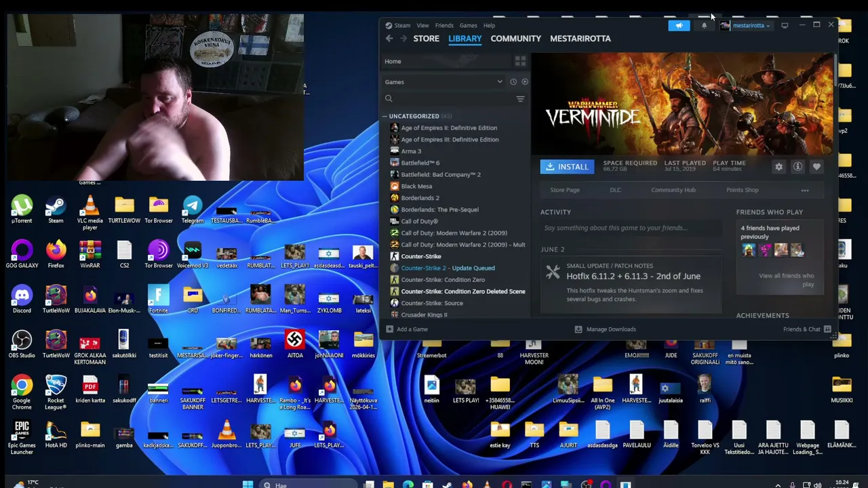Click the blue INSTALL button

point(567,167)
